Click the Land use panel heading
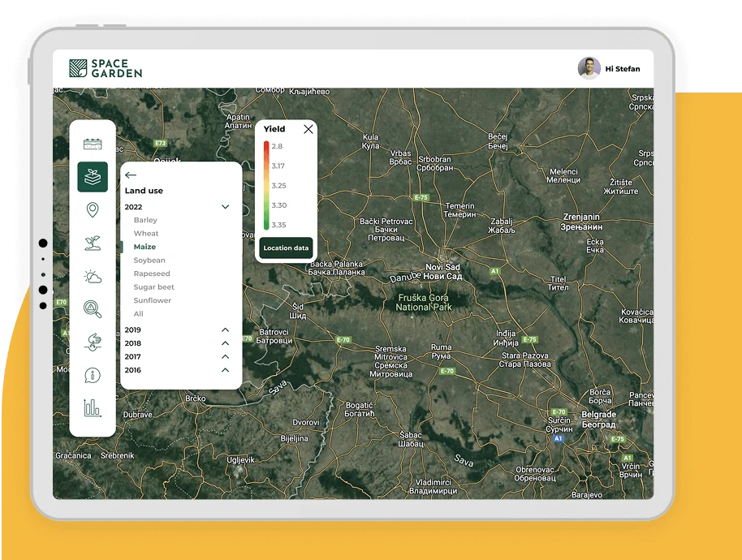742x560 pixels. (x=144, y=191)
